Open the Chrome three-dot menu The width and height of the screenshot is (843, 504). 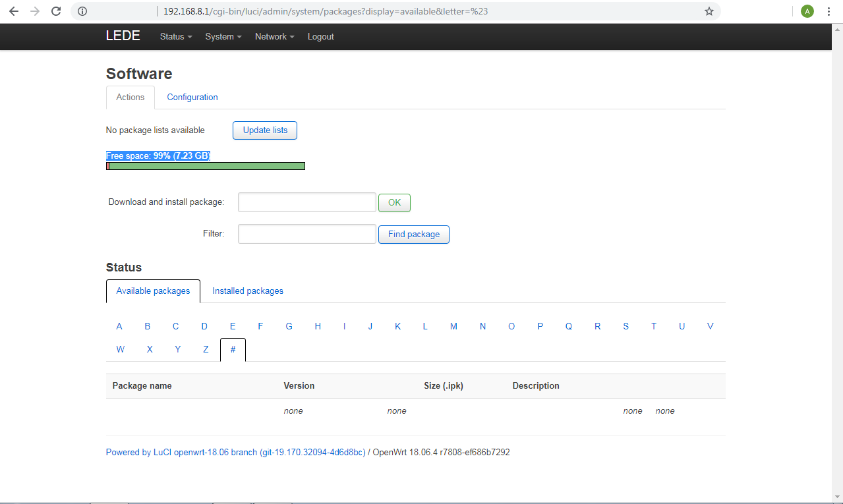[828, 11]
